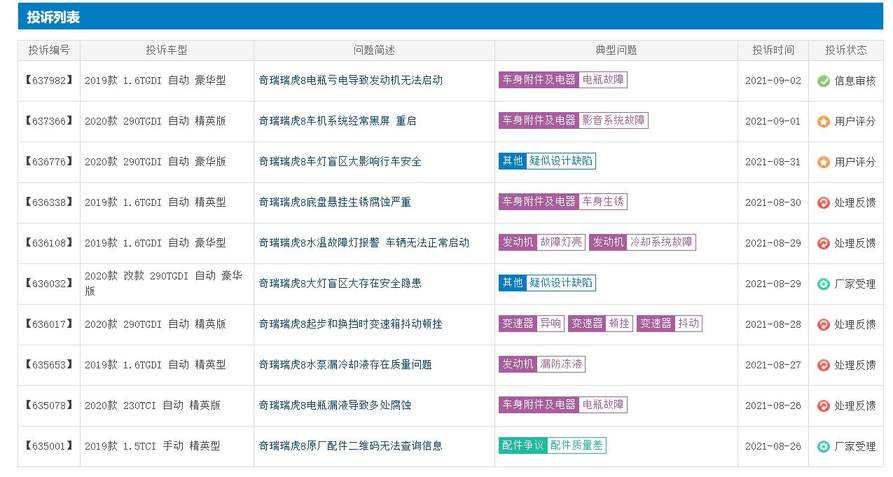
Task: Open complaint about 水泵漏冷却液存在质量问题
Action: click(x=345, y=364)
